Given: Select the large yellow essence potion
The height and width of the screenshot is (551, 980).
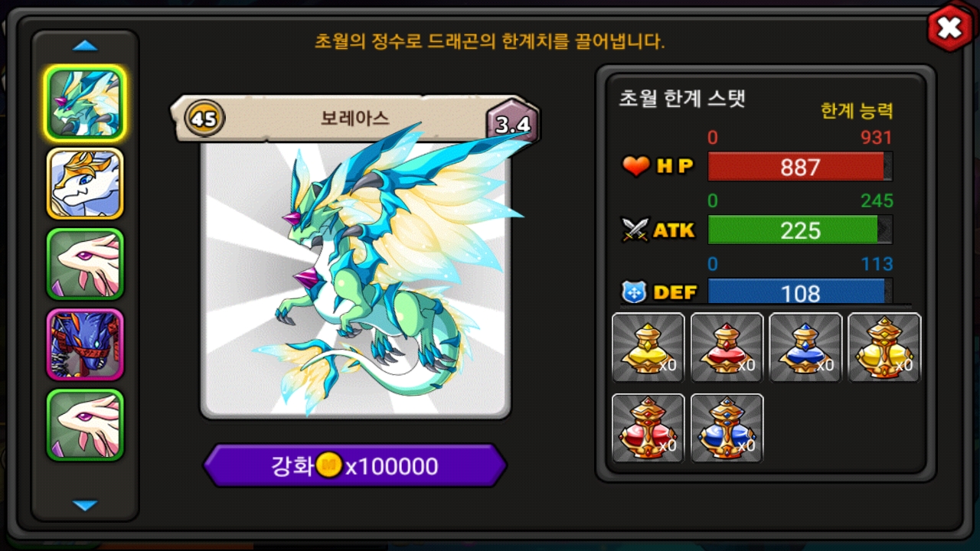Looking at the screenshot, I should coord(884,347).
